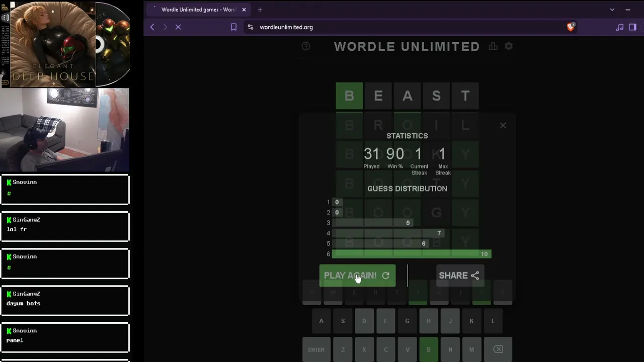Click the green B tile in BEAST row
The height and width of the screenshot is (362, 644).
(349, 96)
